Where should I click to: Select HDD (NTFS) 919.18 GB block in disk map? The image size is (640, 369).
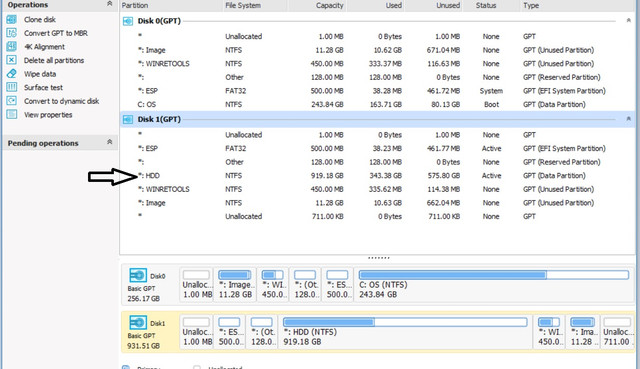(405, 332)
